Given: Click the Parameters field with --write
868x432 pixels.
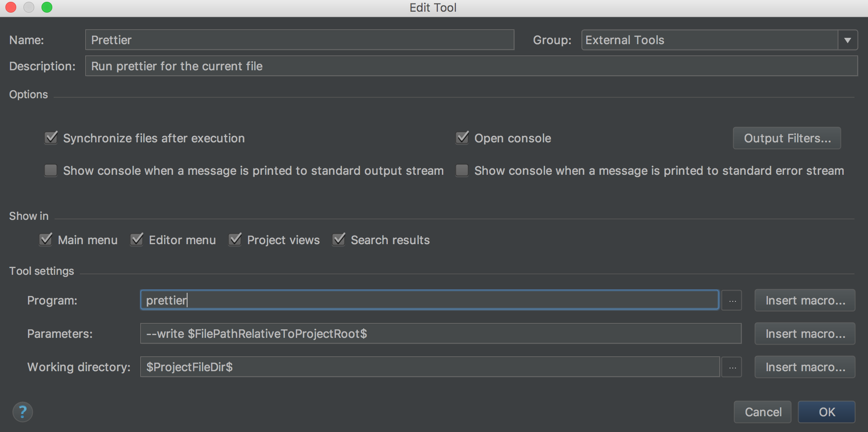Looking at the screenshot, I should (x=441, y=334).
